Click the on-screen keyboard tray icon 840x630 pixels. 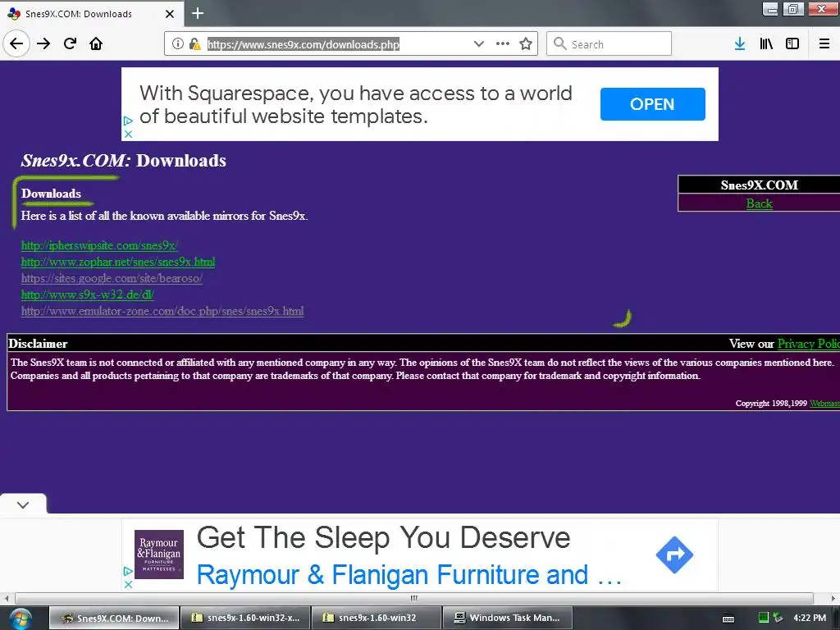728,619
